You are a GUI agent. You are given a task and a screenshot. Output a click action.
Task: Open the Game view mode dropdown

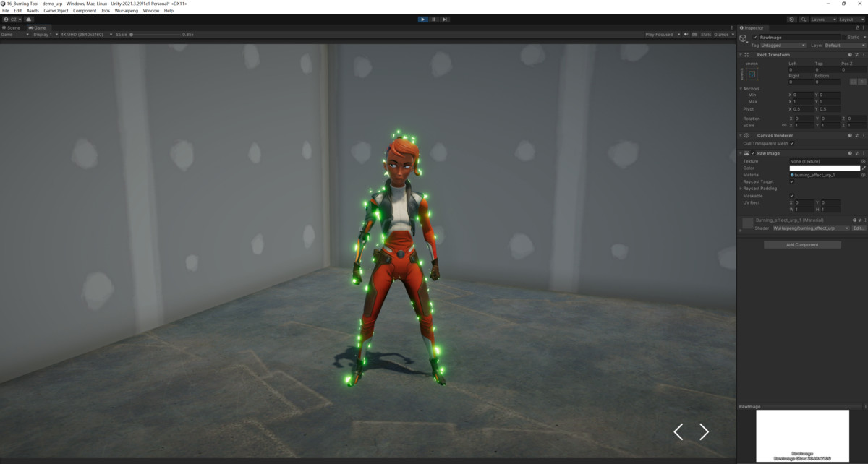(x=15, y=34)
